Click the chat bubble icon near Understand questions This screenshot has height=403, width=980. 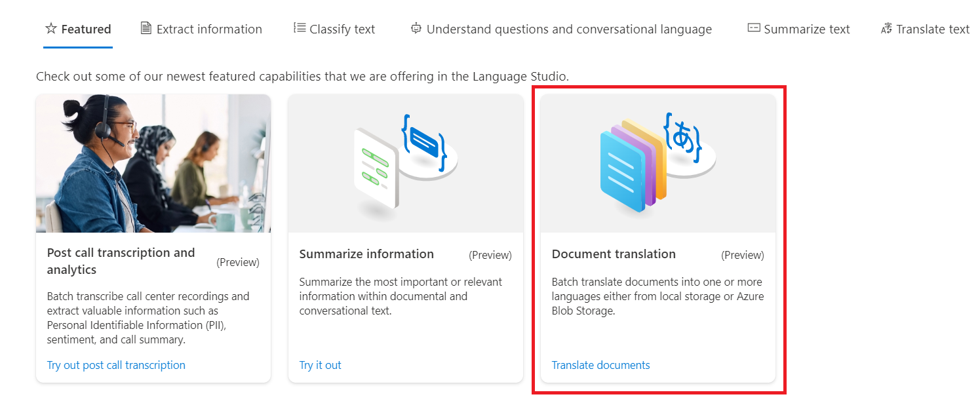click(x=416, y=28)
